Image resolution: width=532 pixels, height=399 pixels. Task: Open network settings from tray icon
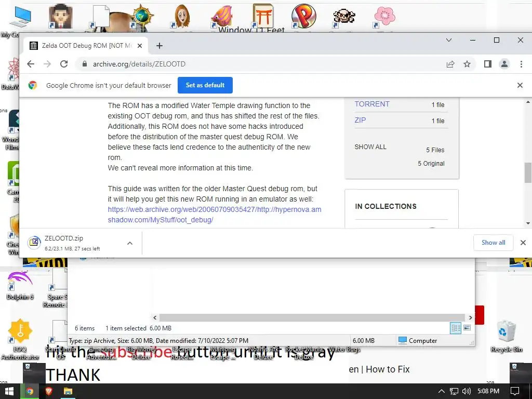[454, 391]
